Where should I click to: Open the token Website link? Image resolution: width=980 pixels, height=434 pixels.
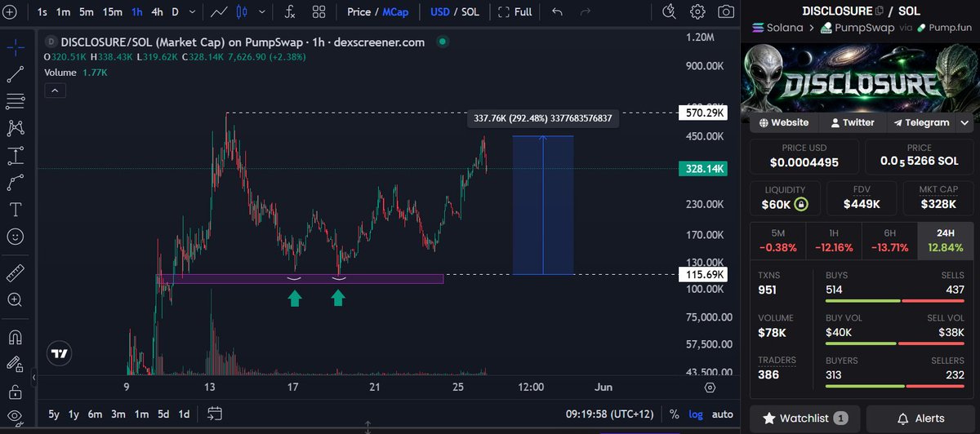click(783, 122)
